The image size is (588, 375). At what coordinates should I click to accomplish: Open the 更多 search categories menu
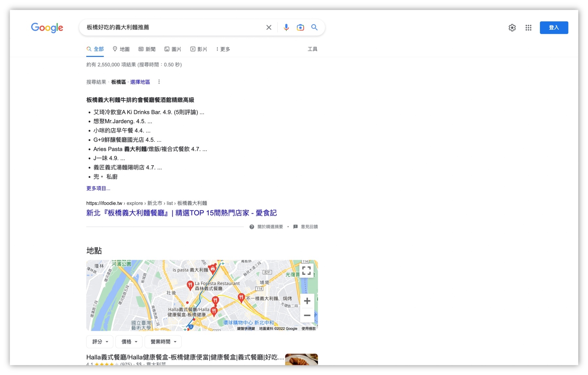pos(222,49)
